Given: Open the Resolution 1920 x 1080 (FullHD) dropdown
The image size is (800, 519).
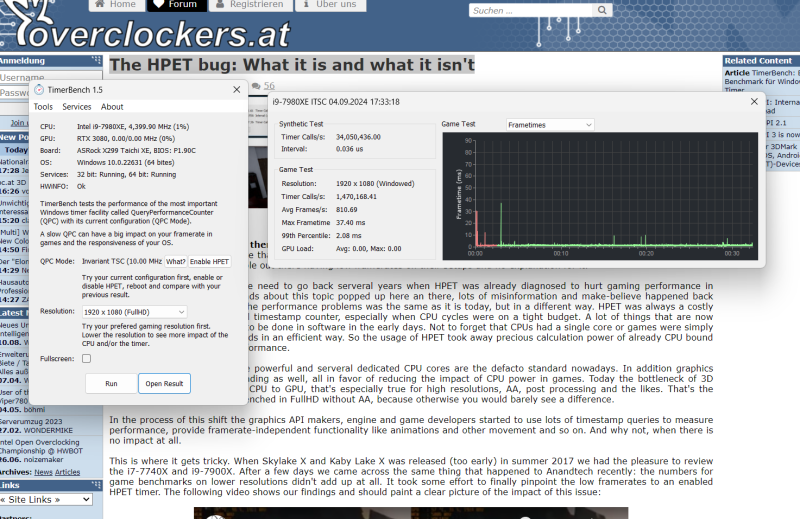Looking at the screenshot, I should point(134,312).
